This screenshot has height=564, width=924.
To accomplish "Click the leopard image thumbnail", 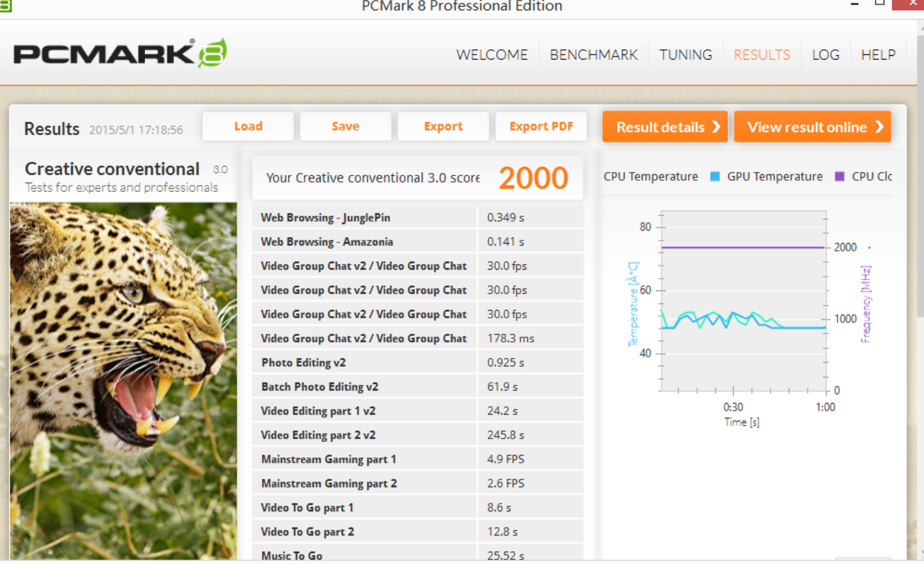I will [124, 380].
